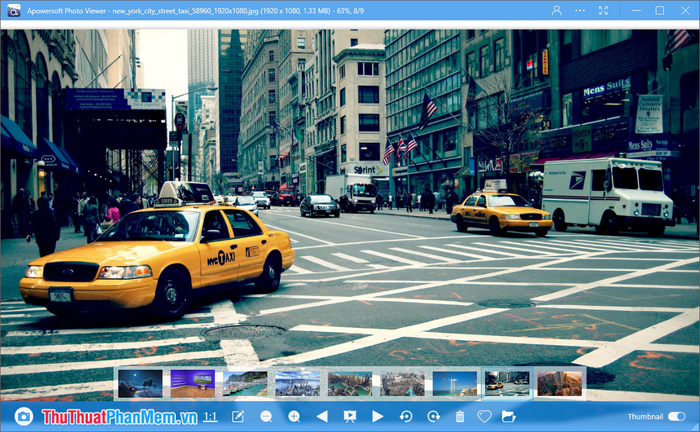Zoom in using the plus magnifier
Image resolution: width=700 pixels, height=432 pixels.
(294, 417)
